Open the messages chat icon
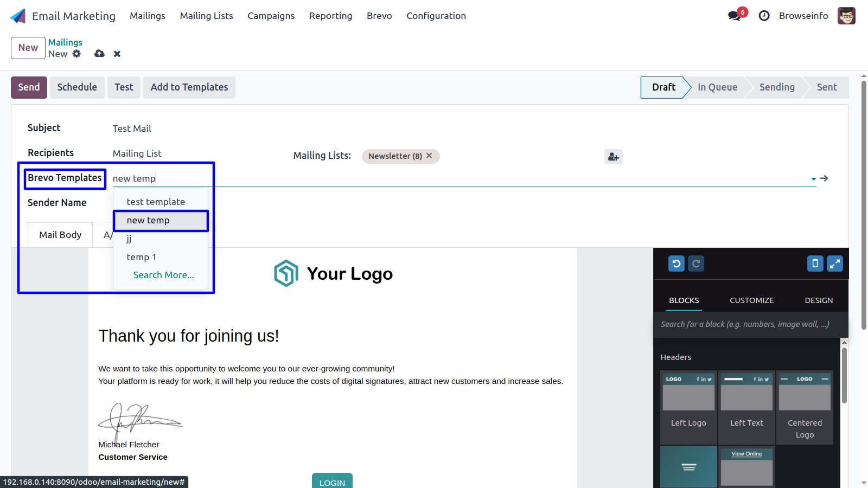This screenshot has height=488, width=868. [735, 16]
